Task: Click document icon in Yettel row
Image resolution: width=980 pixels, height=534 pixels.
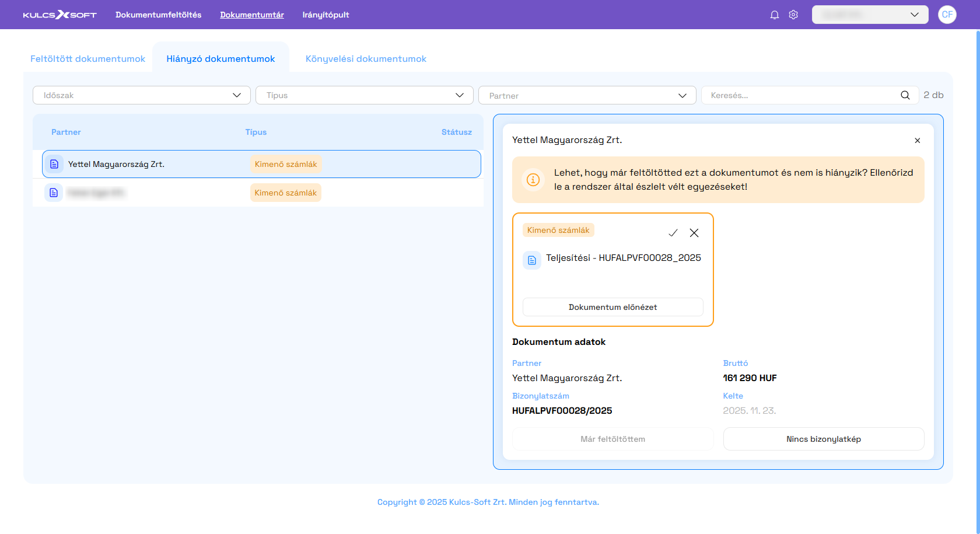Action: (54, 164)
